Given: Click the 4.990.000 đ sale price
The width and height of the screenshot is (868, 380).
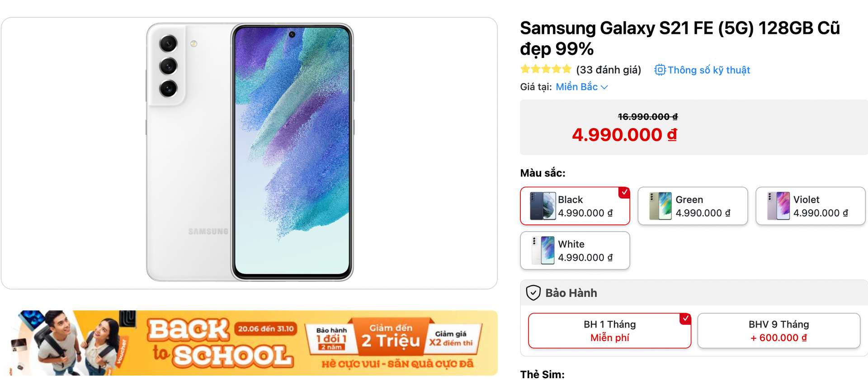Looking at the screenshot, I should (x=624, y=135).
